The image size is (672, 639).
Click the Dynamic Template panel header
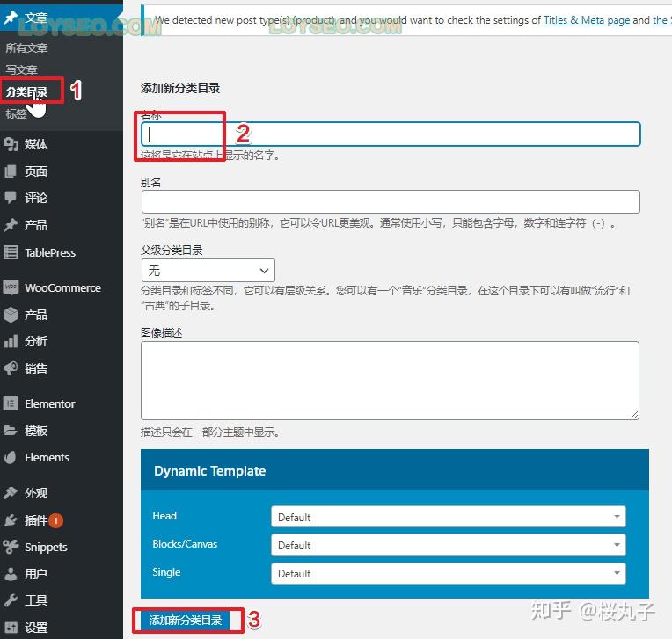[395, 470]
